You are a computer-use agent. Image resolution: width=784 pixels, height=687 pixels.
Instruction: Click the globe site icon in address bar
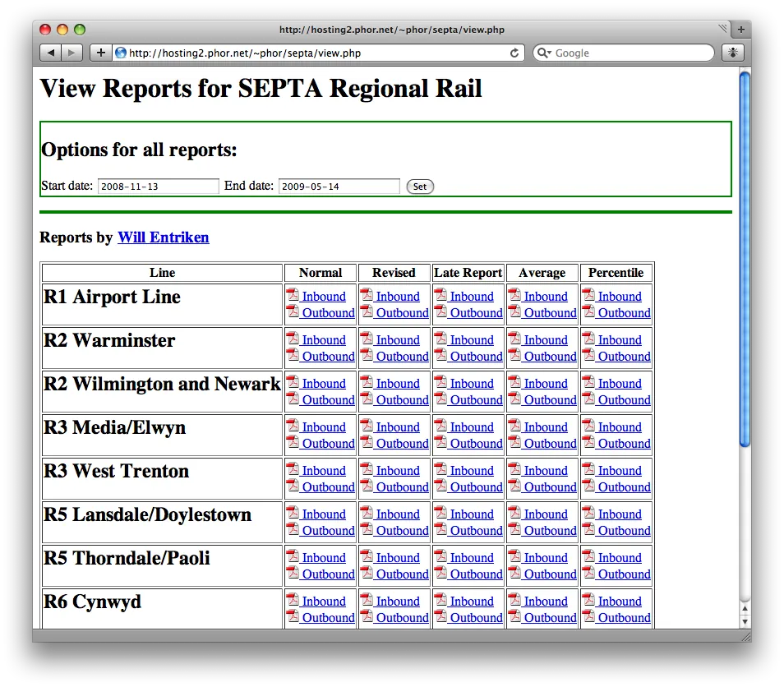[121, 53]
